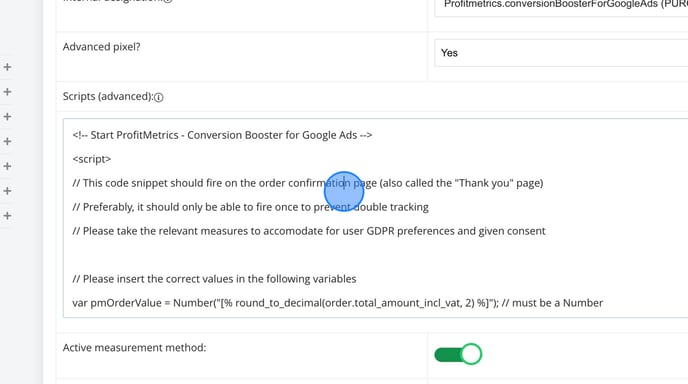Expand the middle (fourth) plus item in sidebar
The height and width of the screenshot is (384, 688).
[7, 141]
